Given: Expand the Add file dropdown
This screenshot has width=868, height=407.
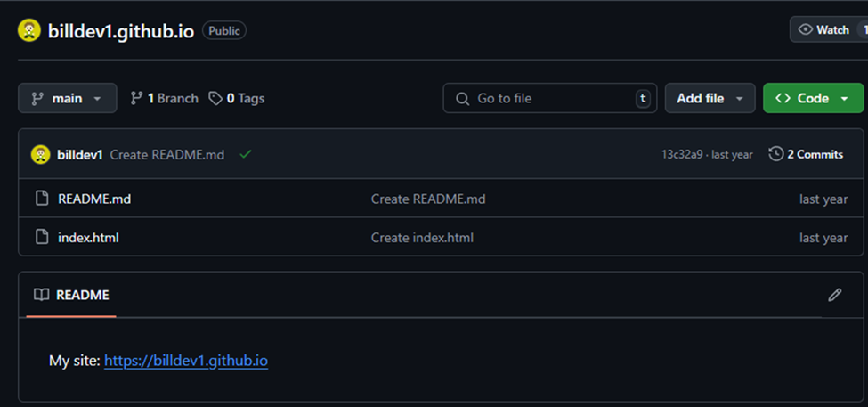Looking at the screenshot, I should pyautogui.click(x=710, y=98).
